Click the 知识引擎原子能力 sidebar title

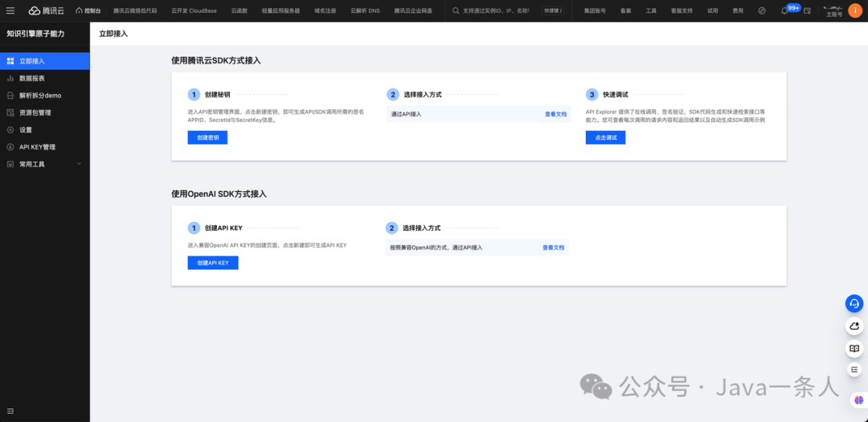pos(35,34)
